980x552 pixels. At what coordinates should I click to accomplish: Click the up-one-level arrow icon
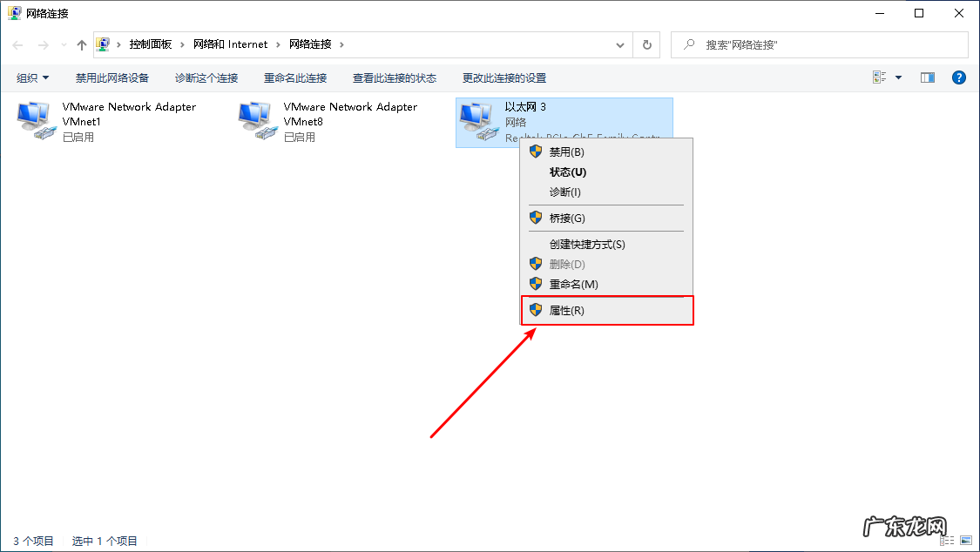[81, 44]
